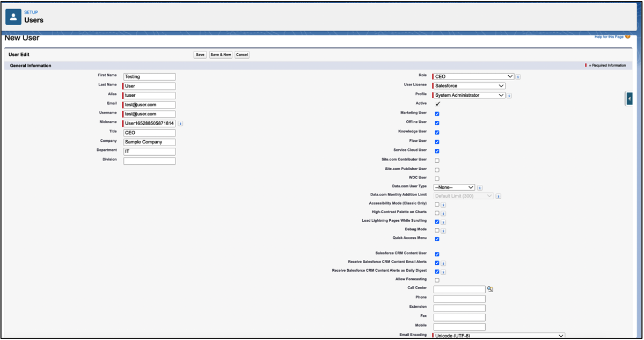Click the Phone input field
Viewport: 644px width, 340px height.
[459, 299]
